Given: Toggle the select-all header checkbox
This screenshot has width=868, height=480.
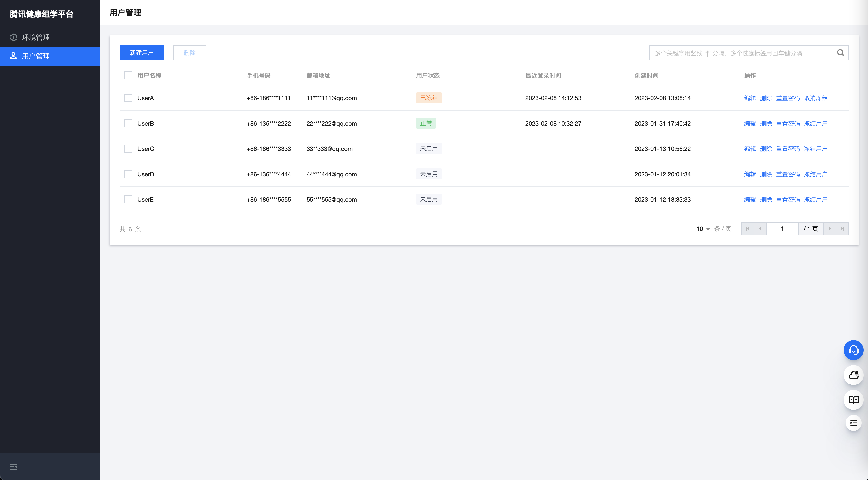Looking at the screenshot, I should tap(128, 75).
